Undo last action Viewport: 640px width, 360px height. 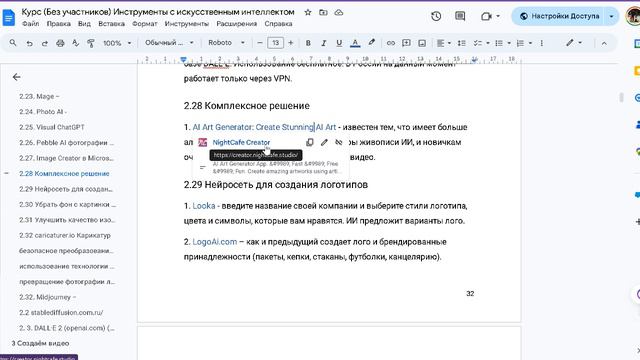tap(29, 43)
